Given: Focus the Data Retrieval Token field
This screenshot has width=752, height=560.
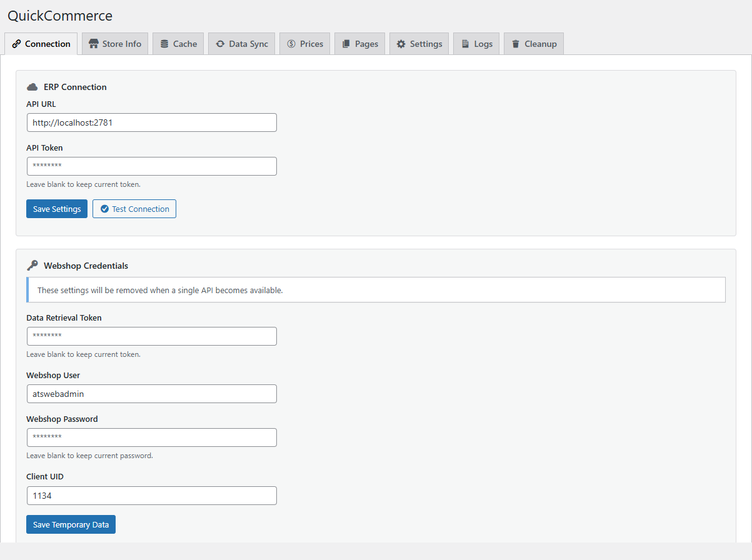Looking at the screenshot, I should coord(152,336).
